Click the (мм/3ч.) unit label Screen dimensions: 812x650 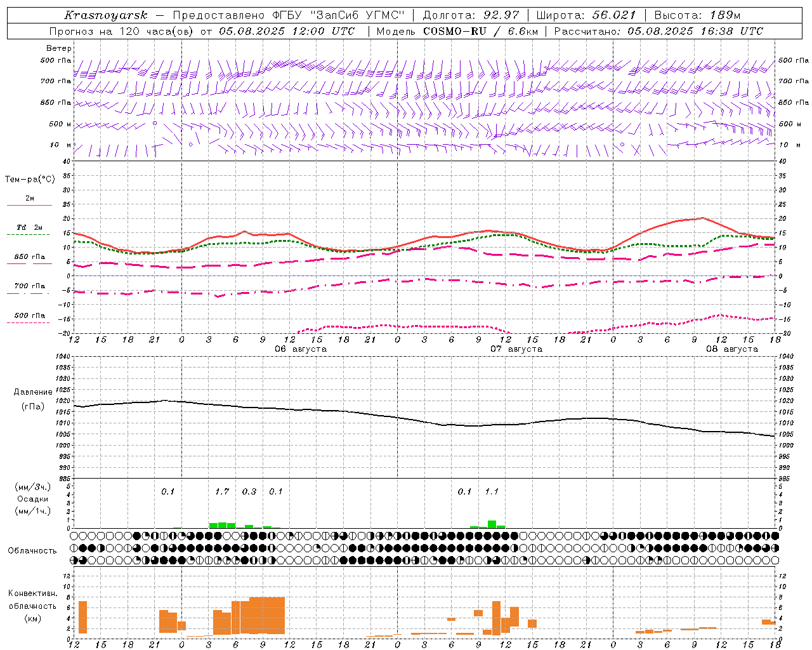pos(33,487)
